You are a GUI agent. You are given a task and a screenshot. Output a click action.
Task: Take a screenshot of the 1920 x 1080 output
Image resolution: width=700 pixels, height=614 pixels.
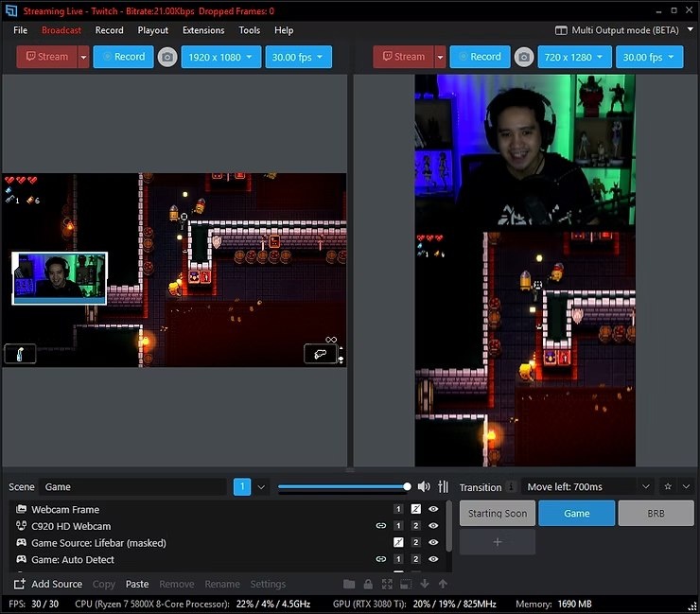pos(167,57)
